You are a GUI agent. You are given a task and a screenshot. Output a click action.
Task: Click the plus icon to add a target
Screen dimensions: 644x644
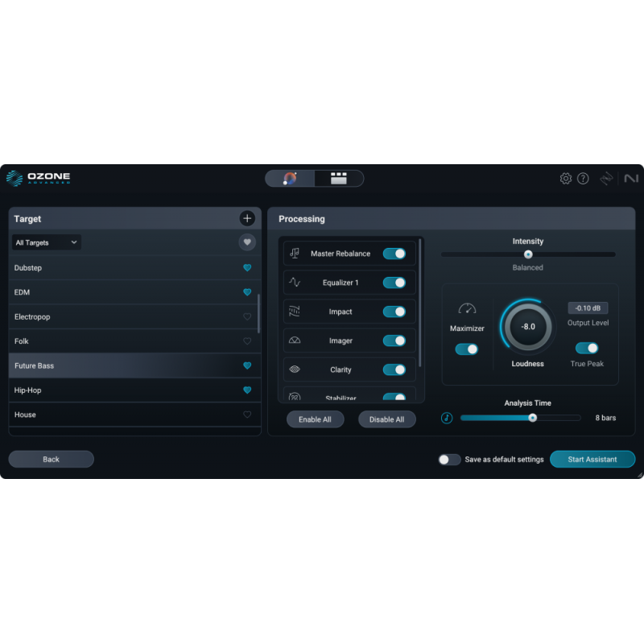pos(247,218)
